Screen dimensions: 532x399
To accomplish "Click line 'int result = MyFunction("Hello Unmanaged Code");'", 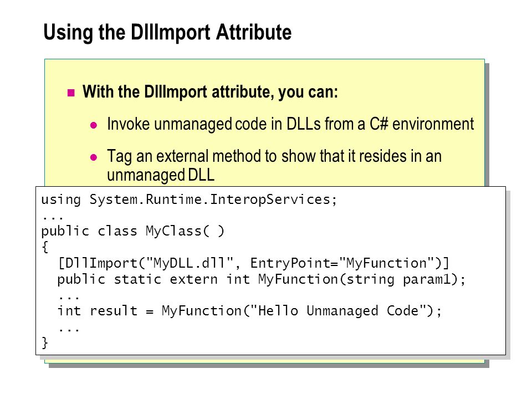I will pos(249,311).
